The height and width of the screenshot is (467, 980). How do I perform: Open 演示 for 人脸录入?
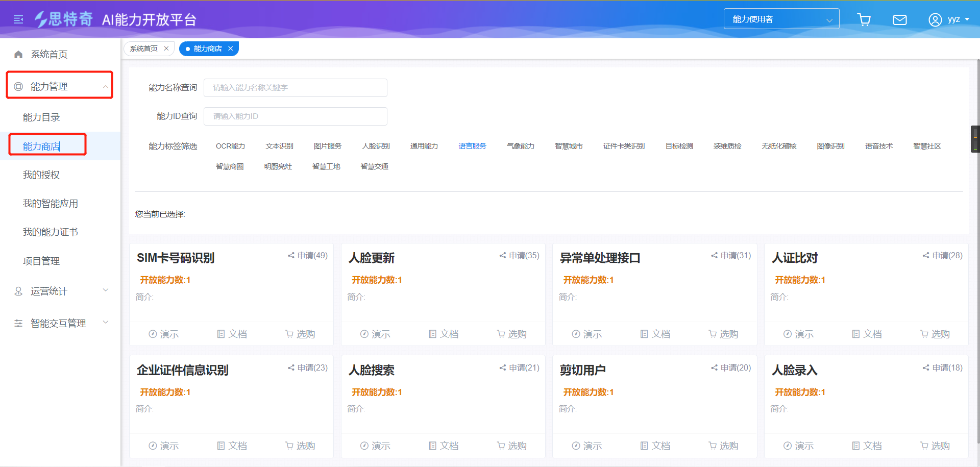[x=798, y=446]
